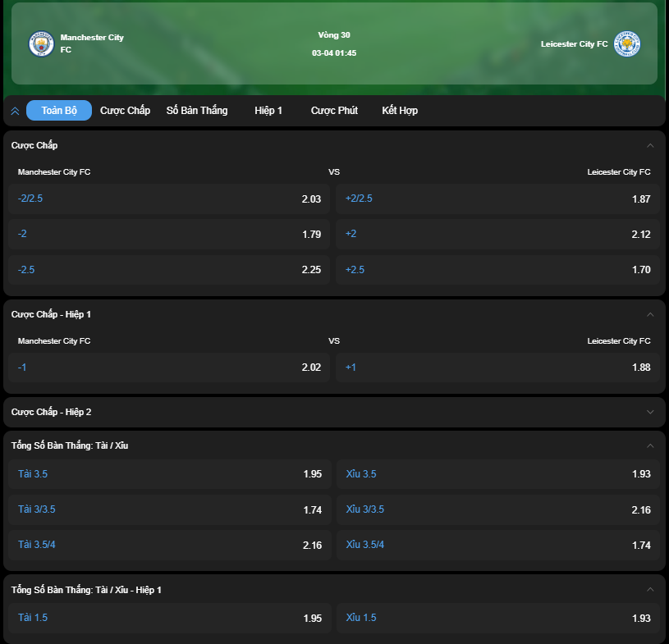This screenshot has width=669, height=644.
Task: Select Xỉu 3/3.5 at odds 2.16
Action: coord(498,509)
